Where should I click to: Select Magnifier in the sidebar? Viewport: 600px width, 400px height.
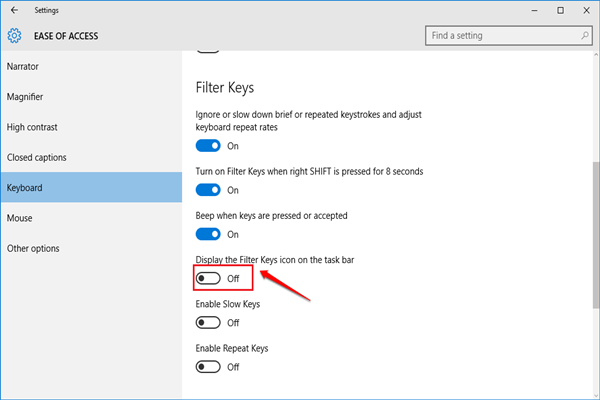coord(27,97)
